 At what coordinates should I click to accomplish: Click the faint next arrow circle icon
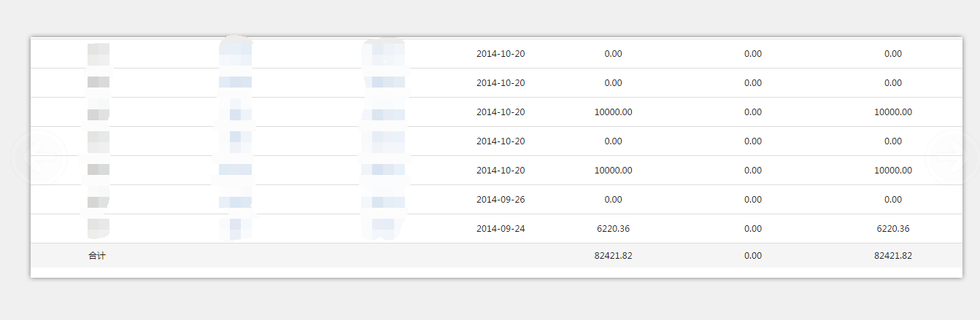pos(952,157)
